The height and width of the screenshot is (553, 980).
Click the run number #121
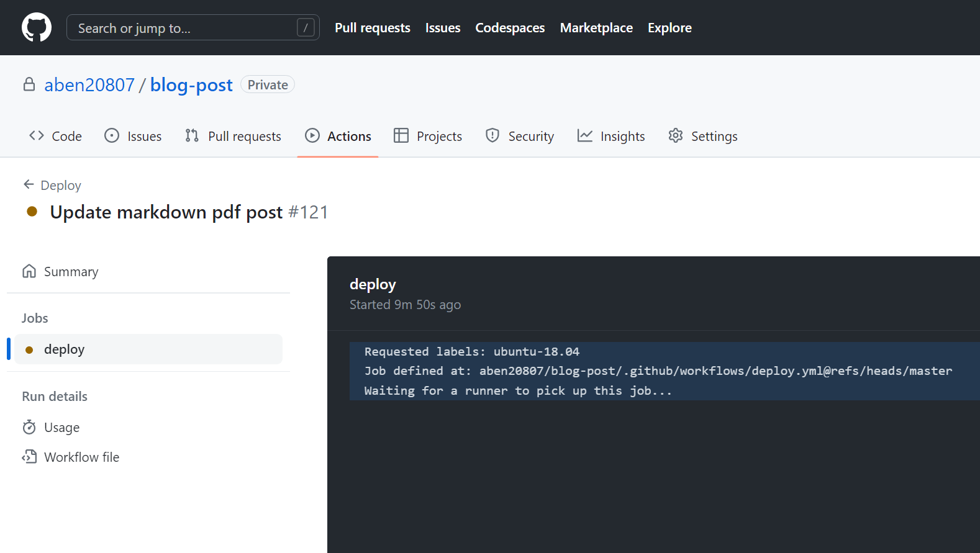click(308, 212)
